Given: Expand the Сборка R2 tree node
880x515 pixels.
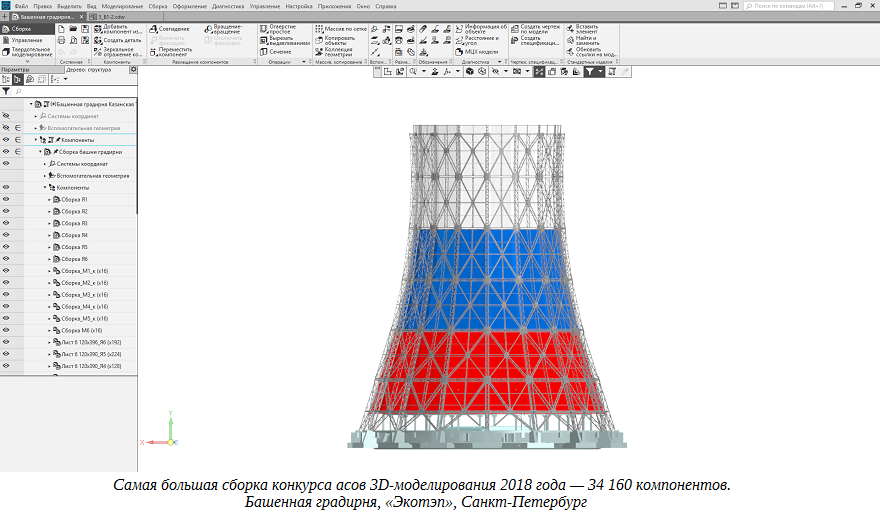Looking at the screenshot, I should (49, 211).
